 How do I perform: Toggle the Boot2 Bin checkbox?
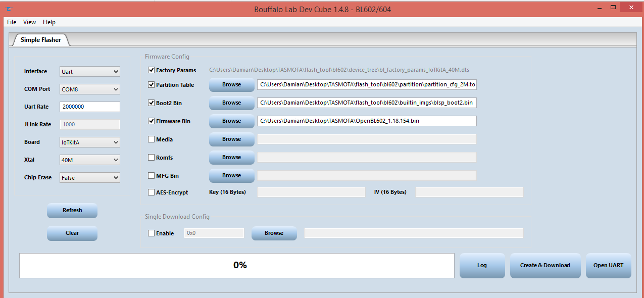[x=151, y=103]
